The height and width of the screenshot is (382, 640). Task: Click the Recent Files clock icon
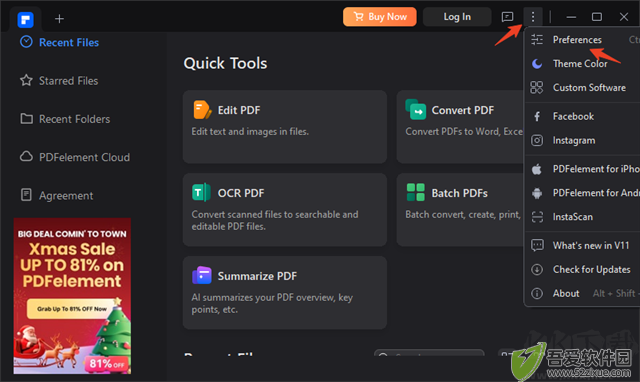(26, 42)
